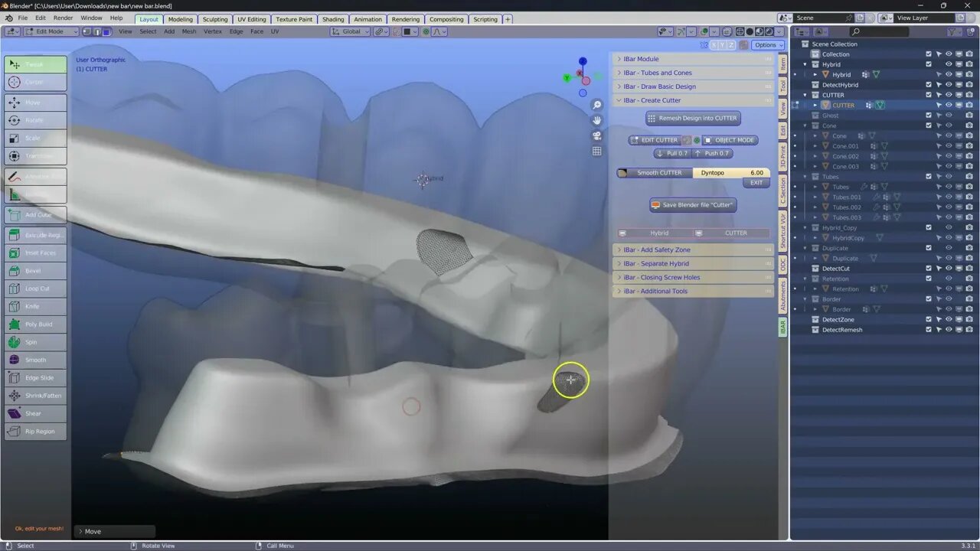Toggle the camera view icon
This screenshot has width=980, height=551.
tap(597, 136)
